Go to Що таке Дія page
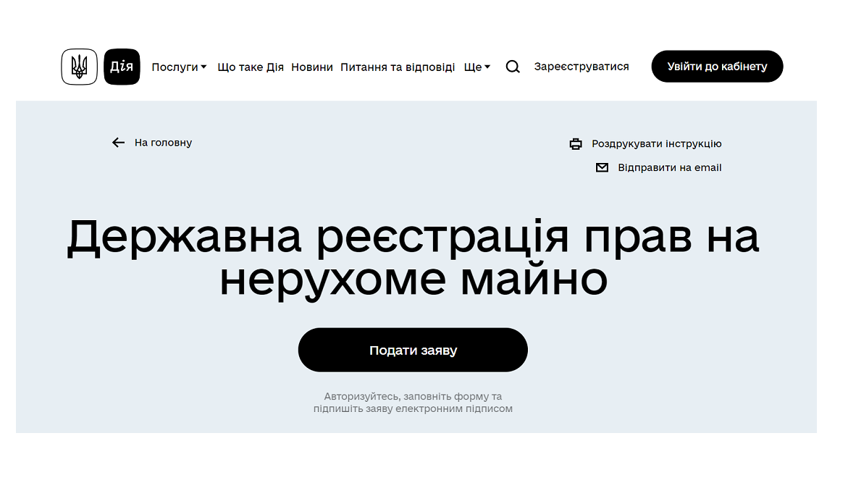 coord(251,67)
